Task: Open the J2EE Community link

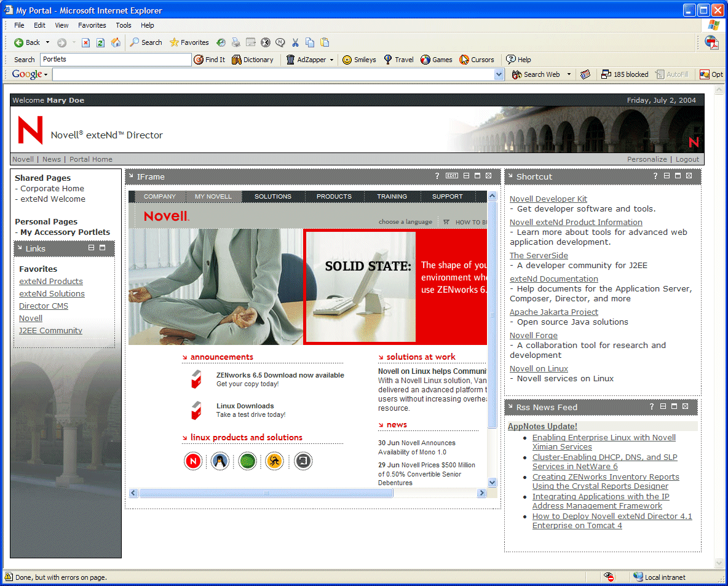Action: tap(50, 331)
